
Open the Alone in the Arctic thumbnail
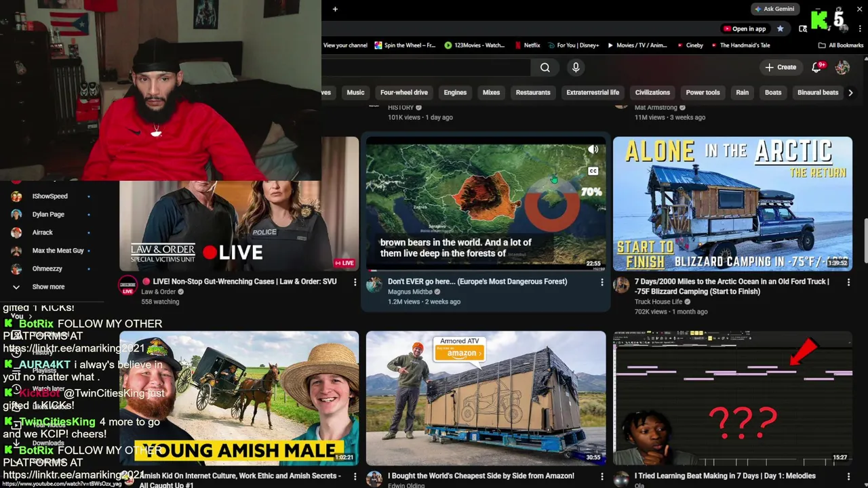pos(732,203)
